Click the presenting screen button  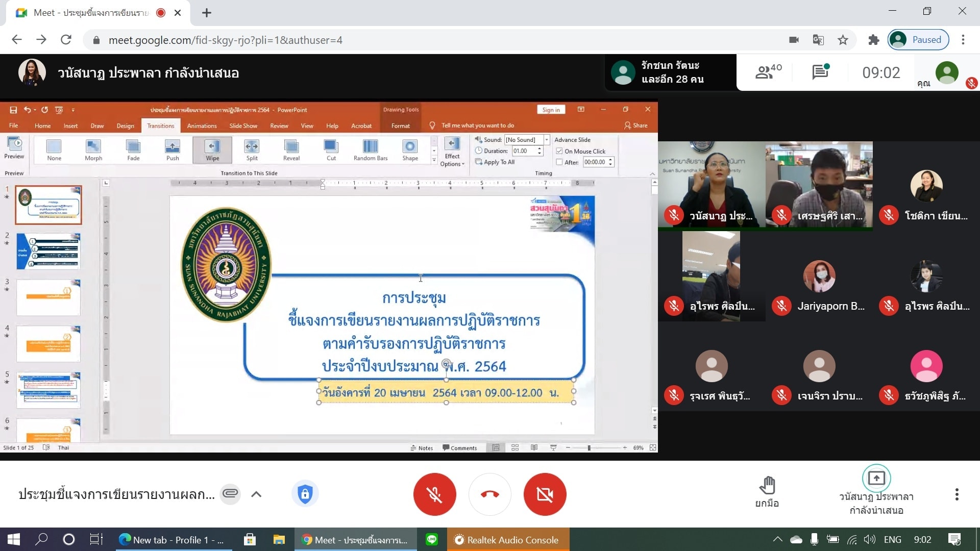pos(876,479)
